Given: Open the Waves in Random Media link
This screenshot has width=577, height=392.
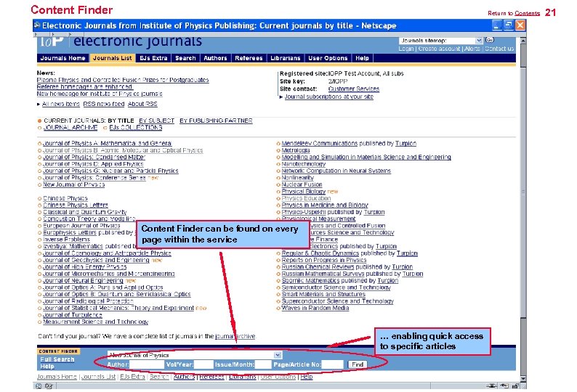Looking at the screenshot, I should tap(315, 309).
